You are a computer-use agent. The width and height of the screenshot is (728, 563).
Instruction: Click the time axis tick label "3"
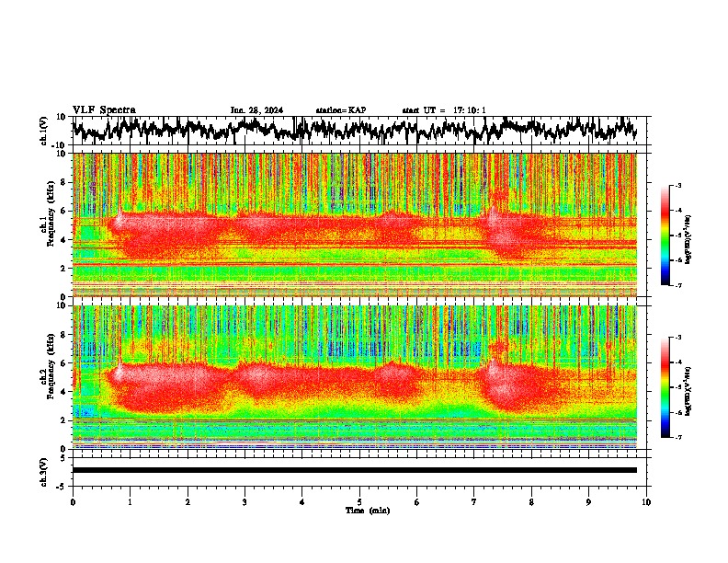pos(245,502)
